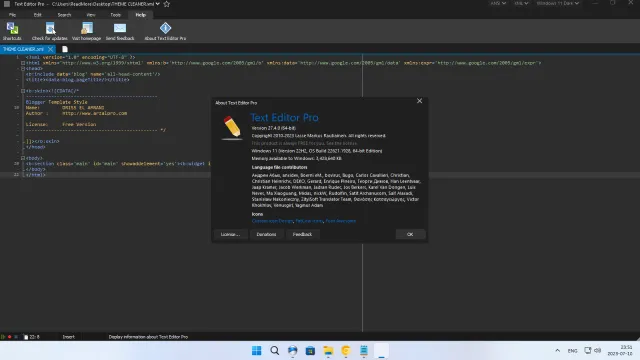Click the macro play icon in status bar

(x=3, y=337)
